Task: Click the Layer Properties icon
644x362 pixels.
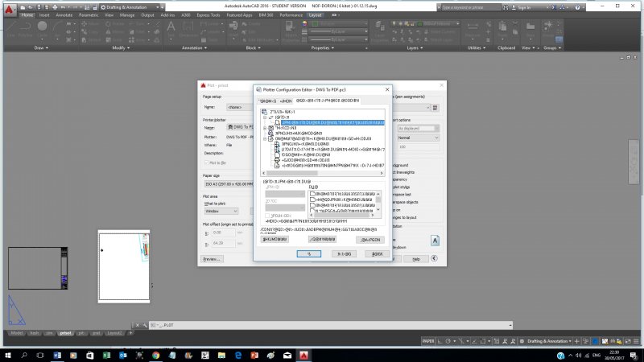Action: click(379, 27)
